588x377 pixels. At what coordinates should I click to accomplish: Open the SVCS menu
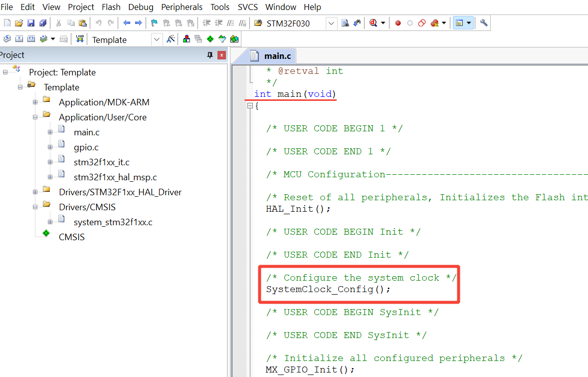(x=248, y=7)
